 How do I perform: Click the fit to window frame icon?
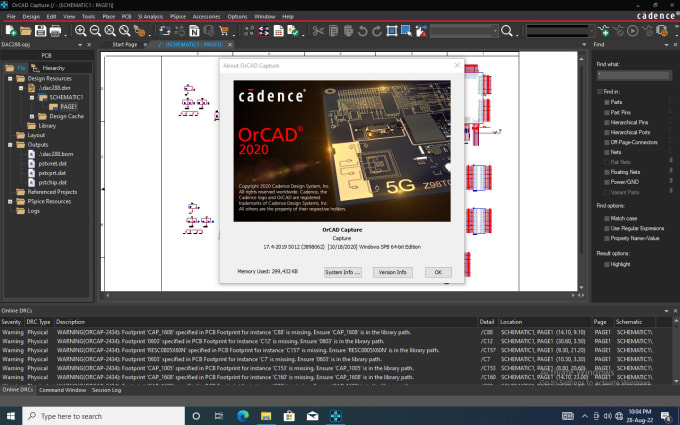392,31
